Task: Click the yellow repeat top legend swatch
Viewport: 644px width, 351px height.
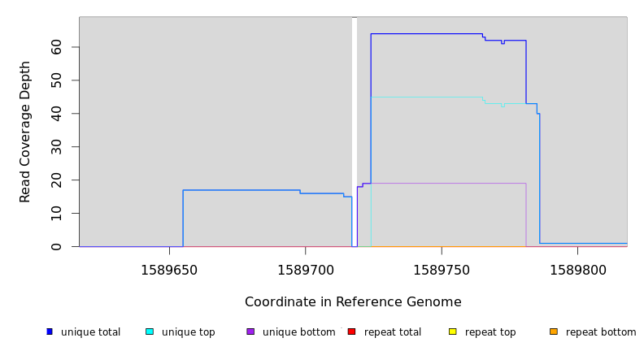Action: coord(452,331)
